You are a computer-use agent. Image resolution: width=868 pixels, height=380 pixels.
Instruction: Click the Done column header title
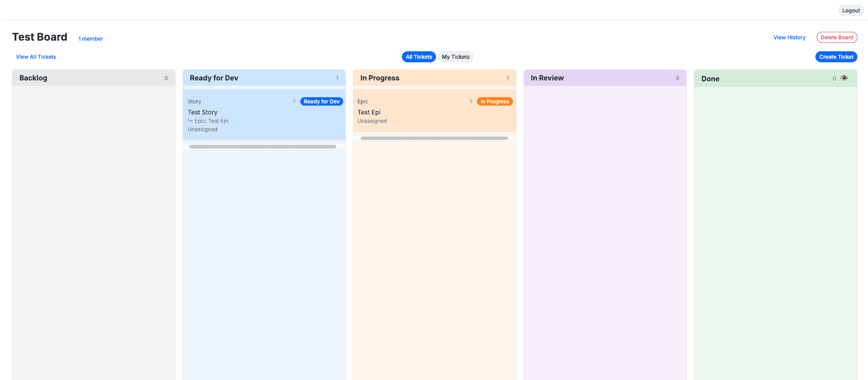click(x=710, y=79)
